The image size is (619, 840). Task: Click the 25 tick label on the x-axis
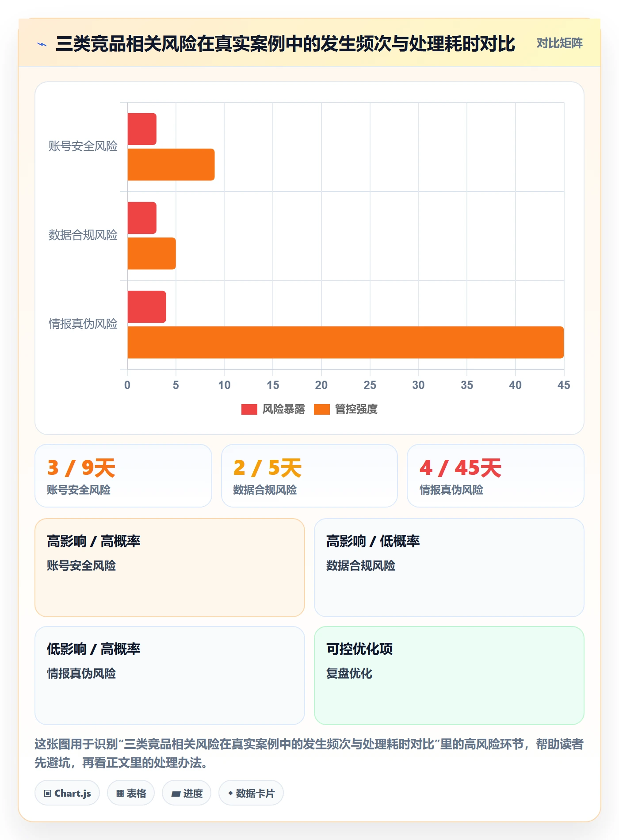click(370, 385)
